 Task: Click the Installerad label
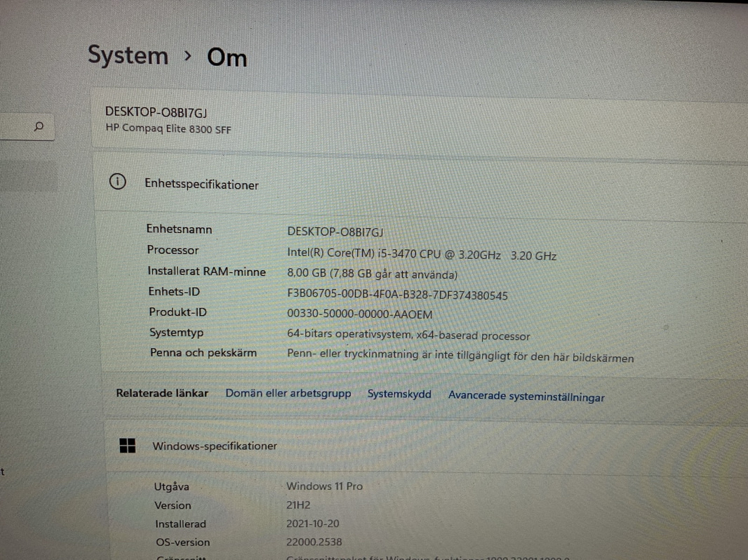(181, 524)
